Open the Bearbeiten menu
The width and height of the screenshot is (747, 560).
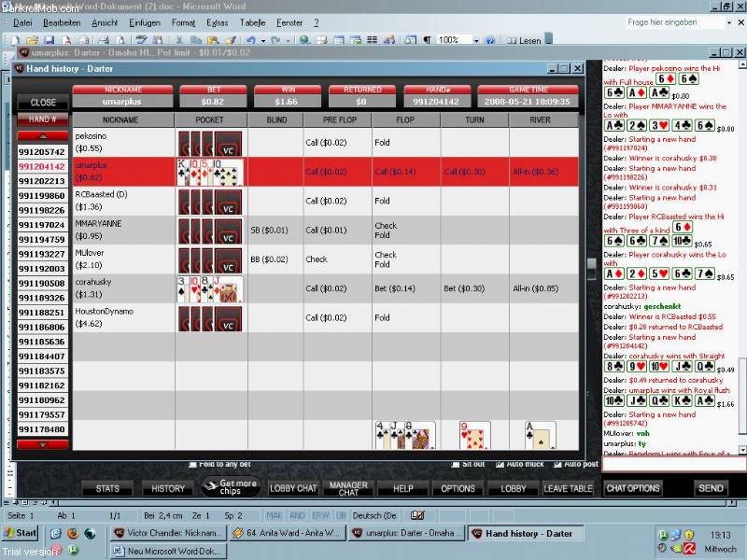(62, 22)
